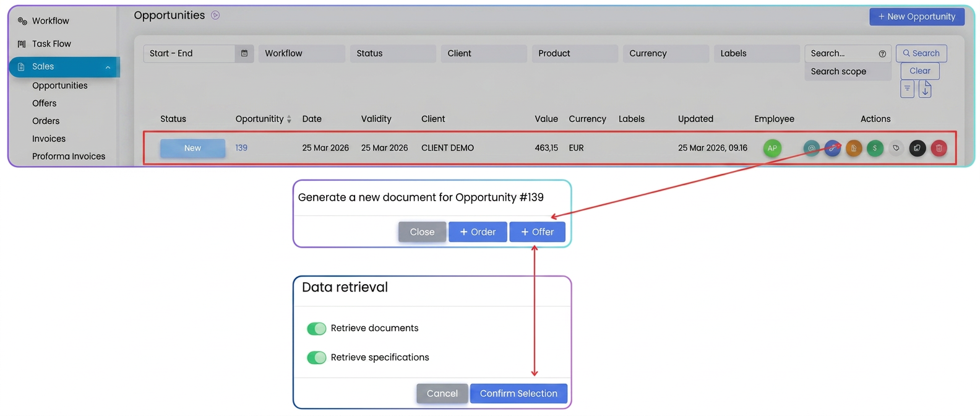Click the orange document action icon

click(854, 148)
